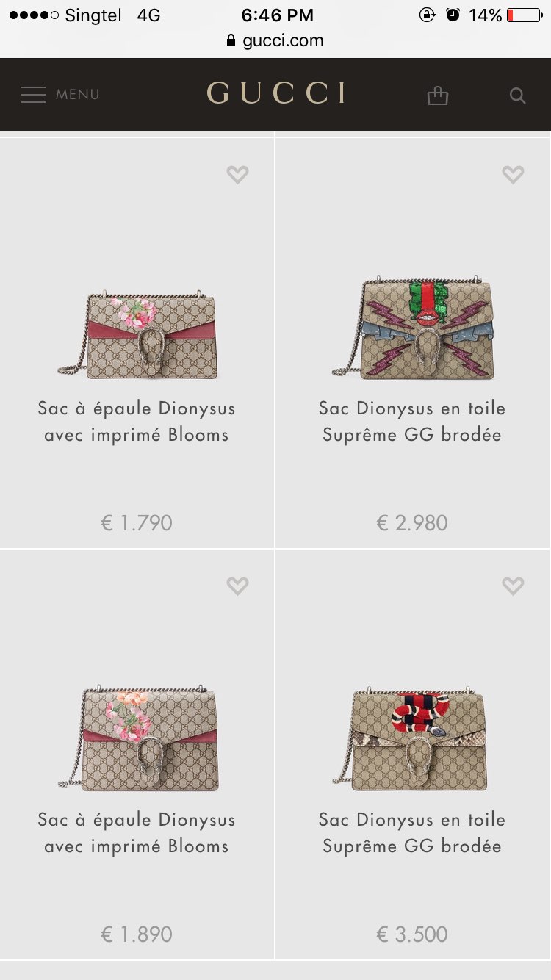Tap the search magnifier icon
This screenshot has height=980, width=551.
(x=518, y=96)
